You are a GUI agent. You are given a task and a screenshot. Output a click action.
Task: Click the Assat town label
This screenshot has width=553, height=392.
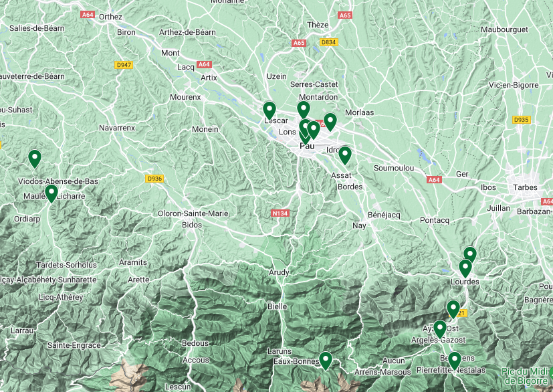341,175
